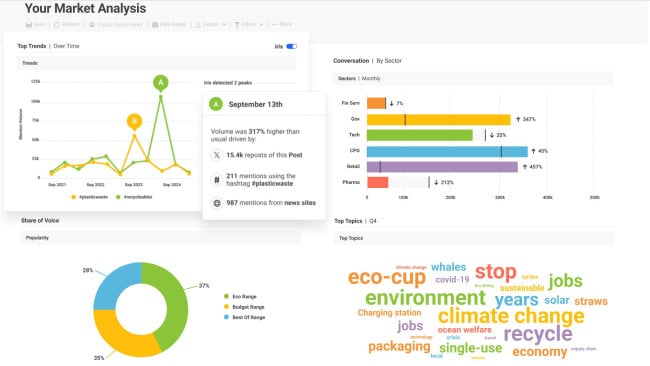
Task: Click the Create Social Panel icon
Action: [x=92, y=24]
